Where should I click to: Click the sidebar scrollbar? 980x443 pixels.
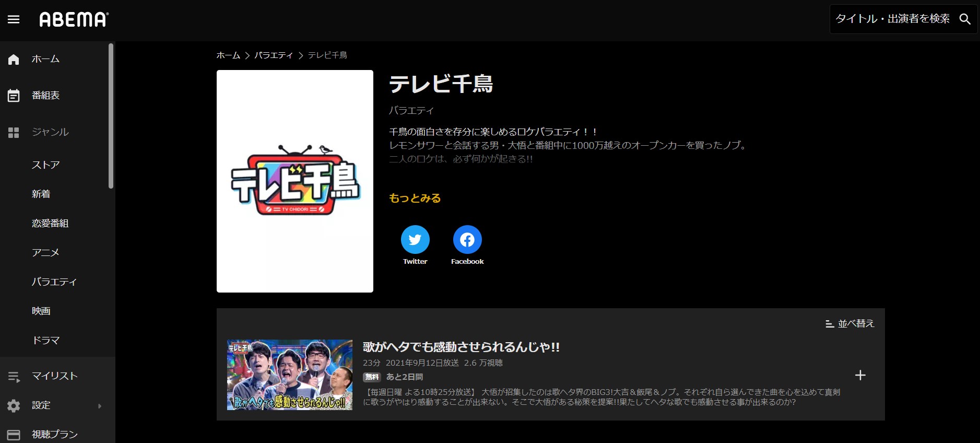click(x=111, y=116)
